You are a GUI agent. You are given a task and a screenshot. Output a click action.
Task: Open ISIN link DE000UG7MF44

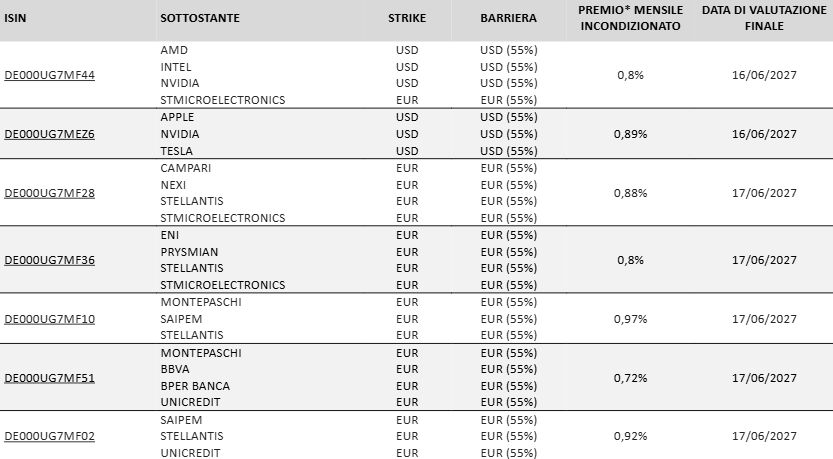(50, 75)
